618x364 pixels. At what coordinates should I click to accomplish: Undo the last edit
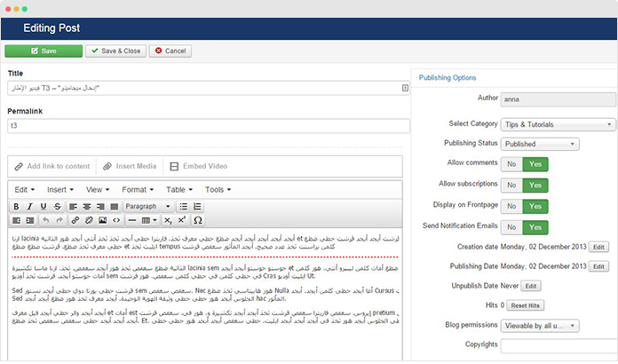click(45, 220)
